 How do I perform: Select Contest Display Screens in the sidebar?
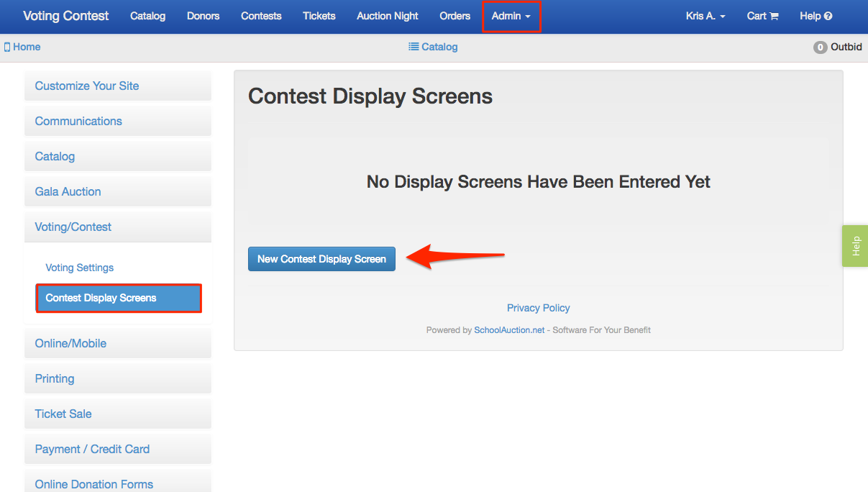119,298
